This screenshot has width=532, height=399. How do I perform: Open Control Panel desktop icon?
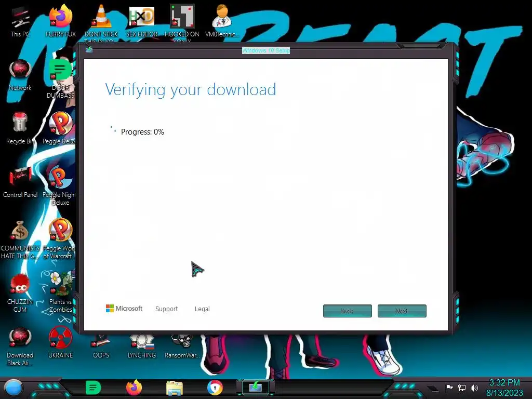tap(20, 182)
